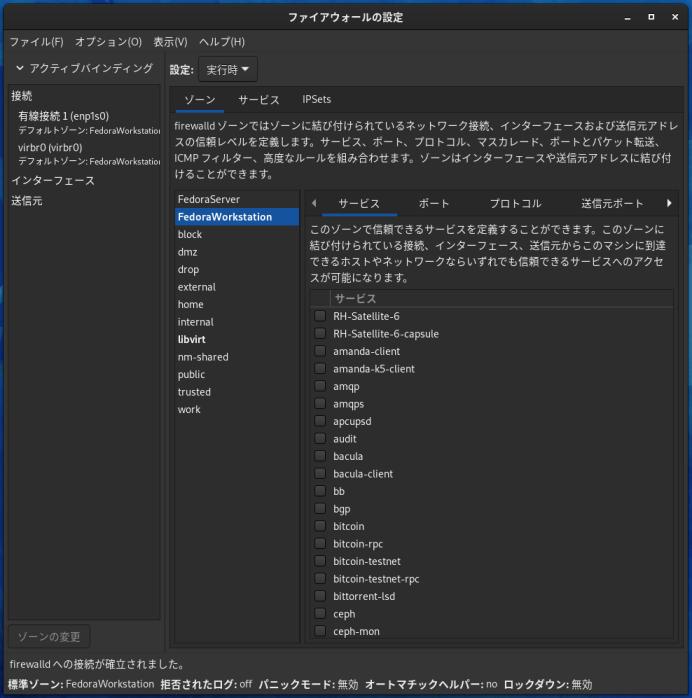Select the FedoraWorkstation zone
The width and height of the screenshot is (692, 698).
[237, 217]
